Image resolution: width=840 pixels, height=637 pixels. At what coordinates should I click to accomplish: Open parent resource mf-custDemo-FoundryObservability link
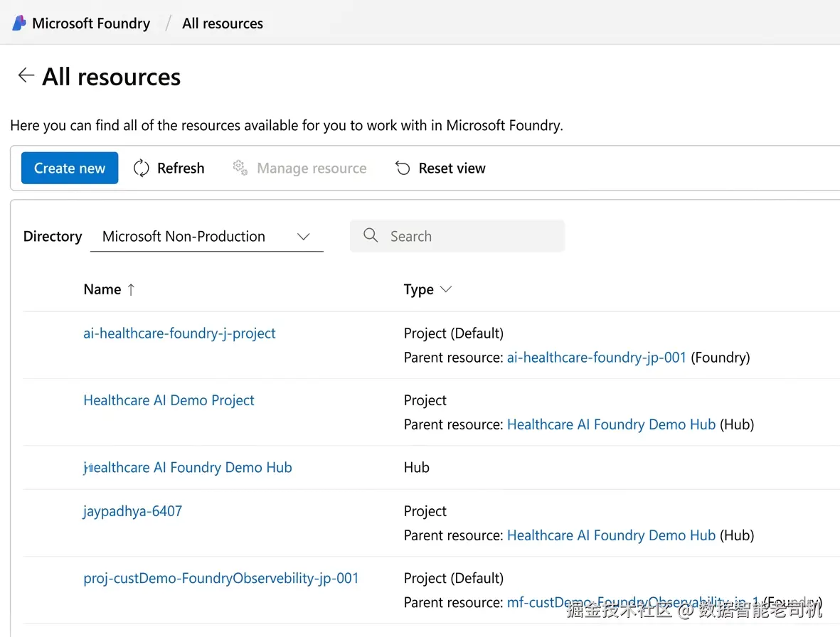tap(633, 602)
